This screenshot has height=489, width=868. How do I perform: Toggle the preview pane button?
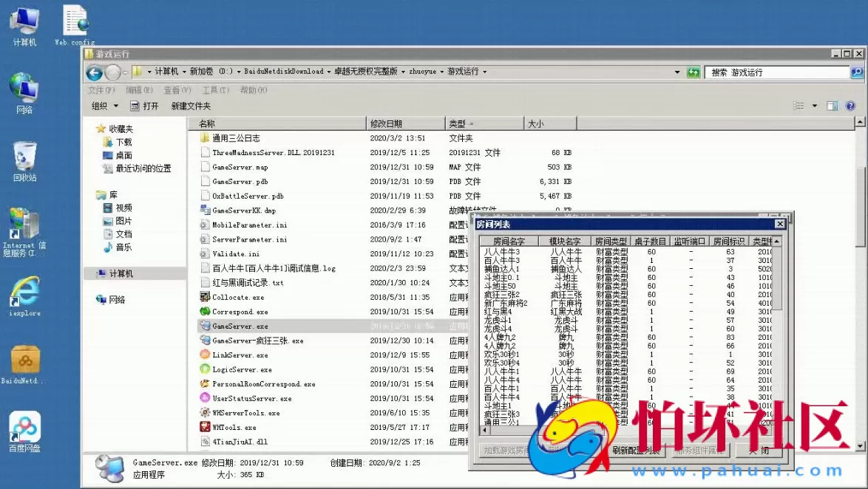click(x=832, y=106)
